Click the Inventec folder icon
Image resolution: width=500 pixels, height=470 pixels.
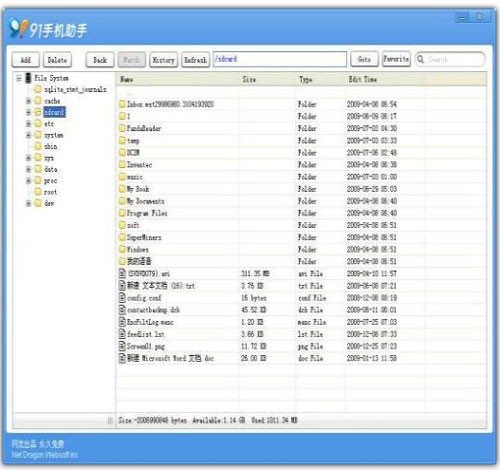(122, 164)
